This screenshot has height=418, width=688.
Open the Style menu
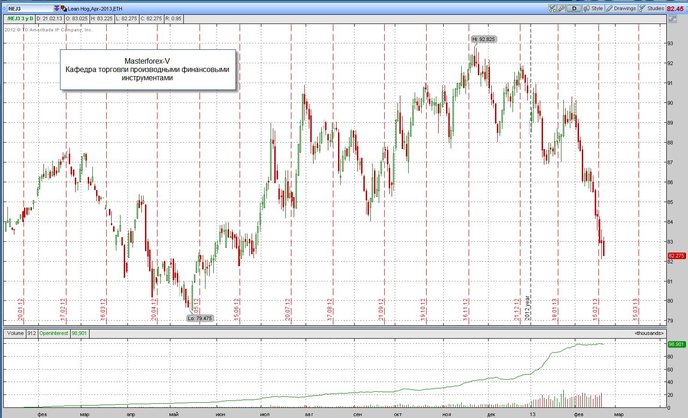593,8
